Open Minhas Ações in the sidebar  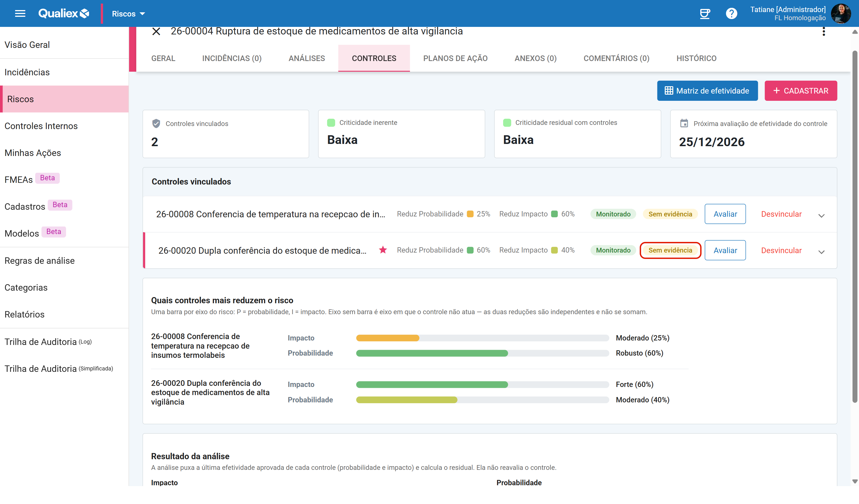(x=64, y=153)
